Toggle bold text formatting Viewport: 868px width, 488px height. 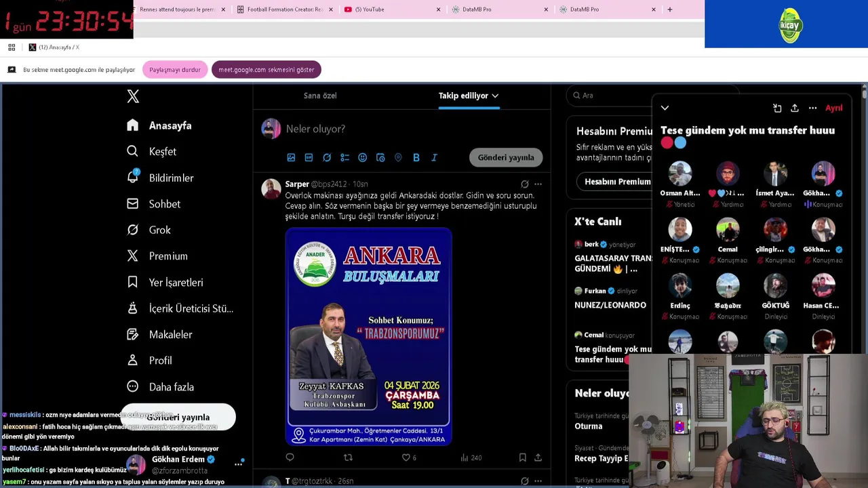point(416,157)
